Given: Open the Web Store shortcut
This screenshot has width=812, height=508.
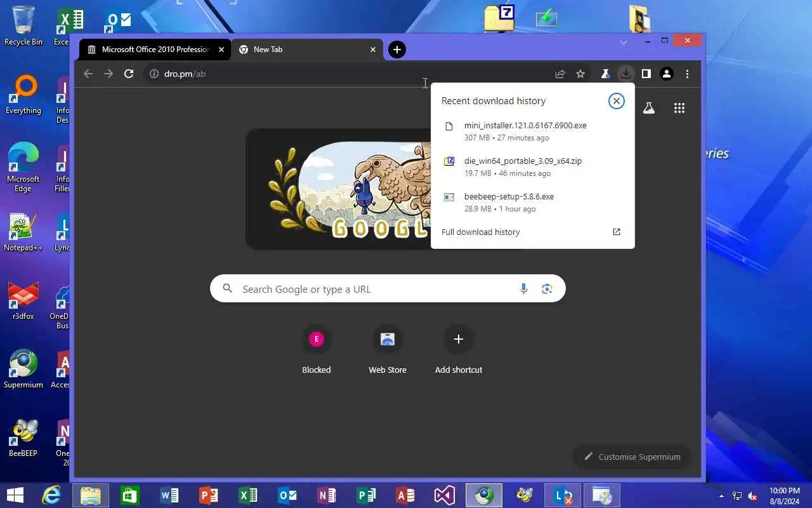Looking at the screenshot, I should tap(388, 350).
